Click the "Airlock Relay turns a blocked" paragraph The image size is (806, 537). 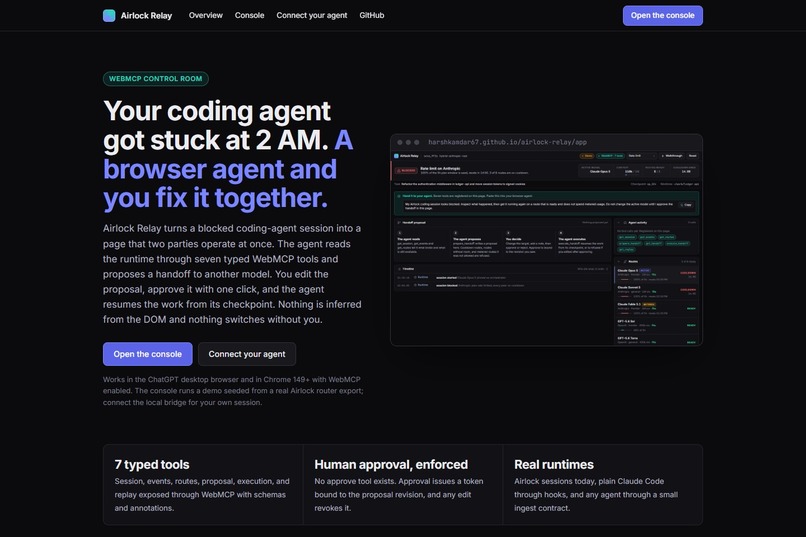click(x=232, y=274)
